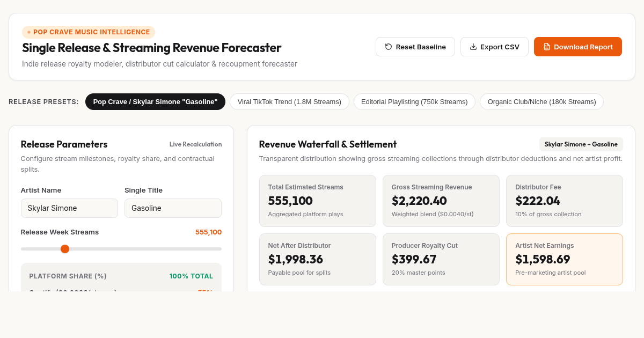The height and width of the screenshot is (338, 644).
Task: Export the data as CSV
Action: 494,47
